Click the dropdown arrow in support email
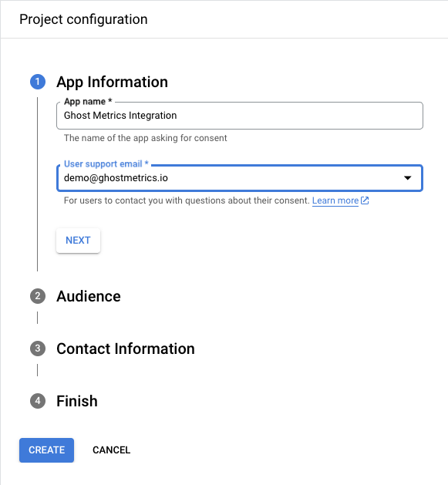 [407, 178]
